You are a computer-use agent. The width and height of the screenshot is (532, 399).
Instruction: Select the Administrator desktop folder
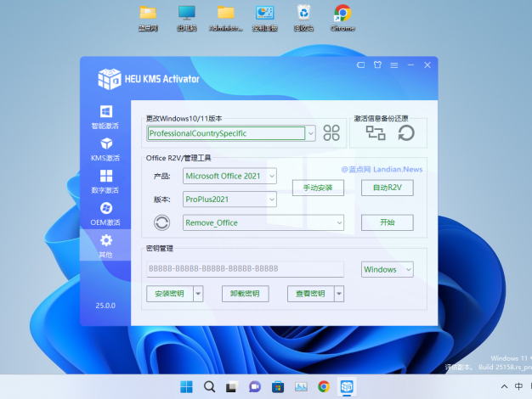(225, 19)
